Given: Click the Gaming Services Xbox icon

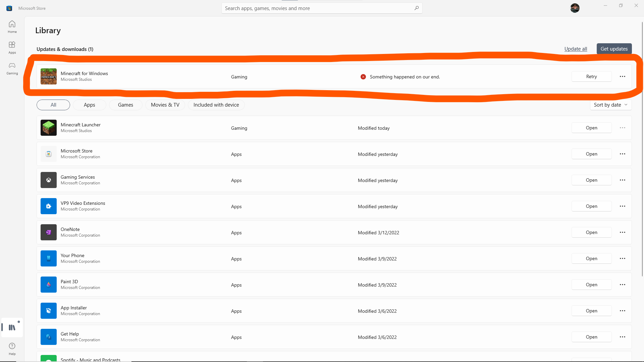Looking at the screenshot, I should click(49, 180).
